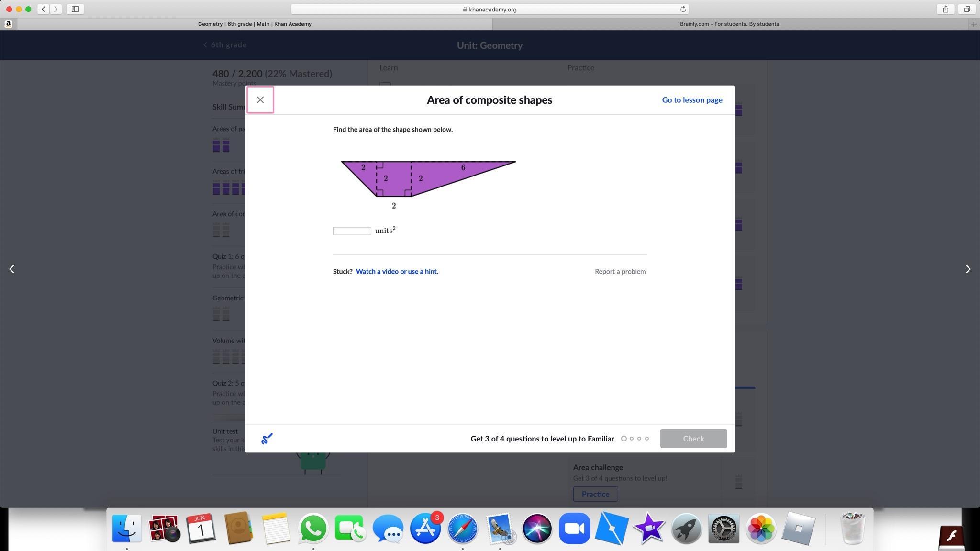Go to previous item with left chevron
Viewport: 980px width, 551px height.
point(12,269)
